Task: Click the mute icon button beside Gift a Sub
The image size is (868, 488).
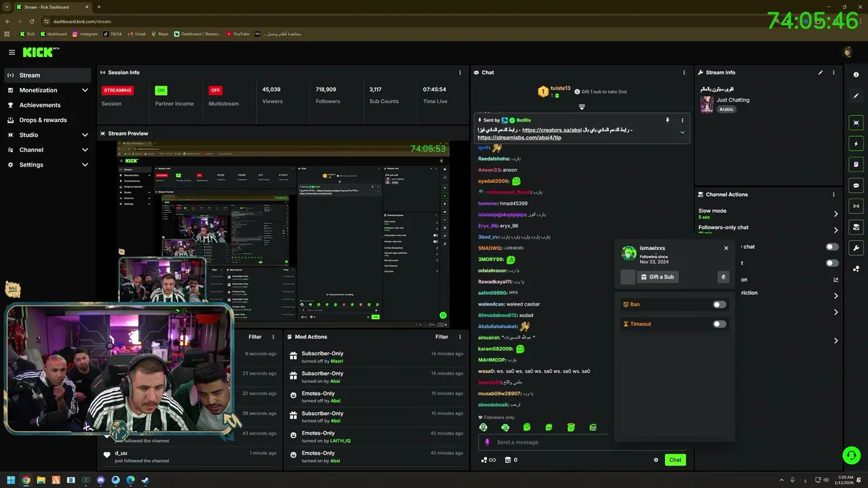Action: 723,277
